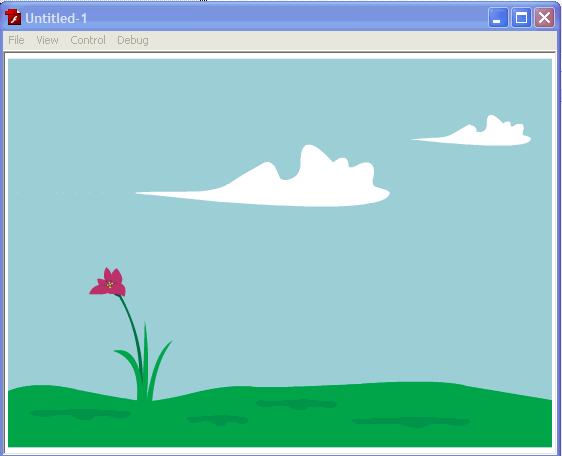Minimize the Untitled-1 window
562x456 pixels.
[x=498, y=18]
